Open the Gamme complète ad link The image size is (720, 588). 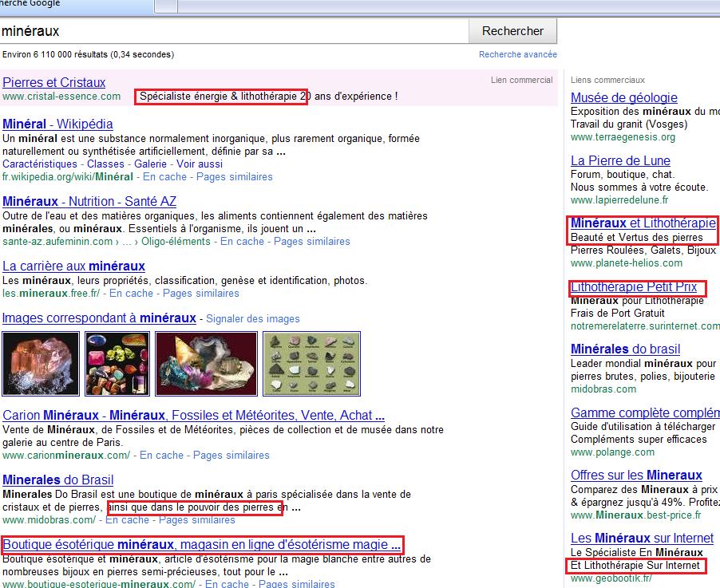point(645,413)
